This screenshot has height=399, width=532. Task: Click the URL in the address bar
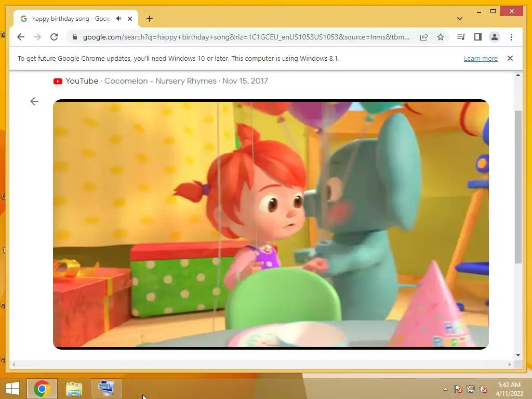click(246, 37)
